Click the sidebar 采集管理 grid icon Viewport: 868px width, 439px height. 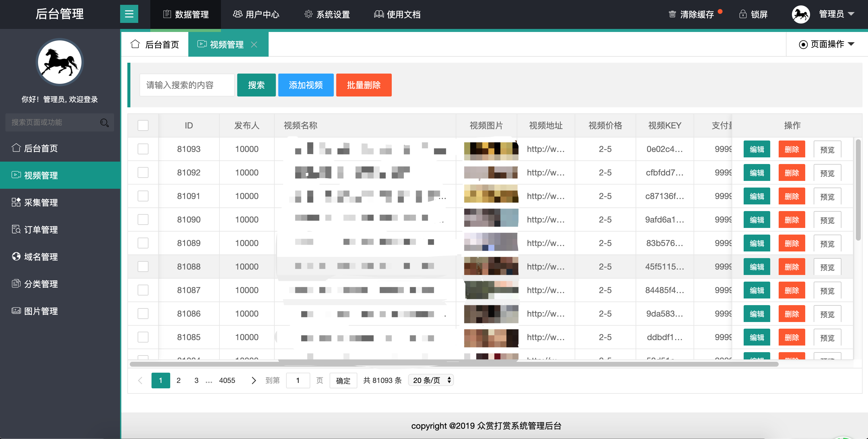click(x=16, y=202)
